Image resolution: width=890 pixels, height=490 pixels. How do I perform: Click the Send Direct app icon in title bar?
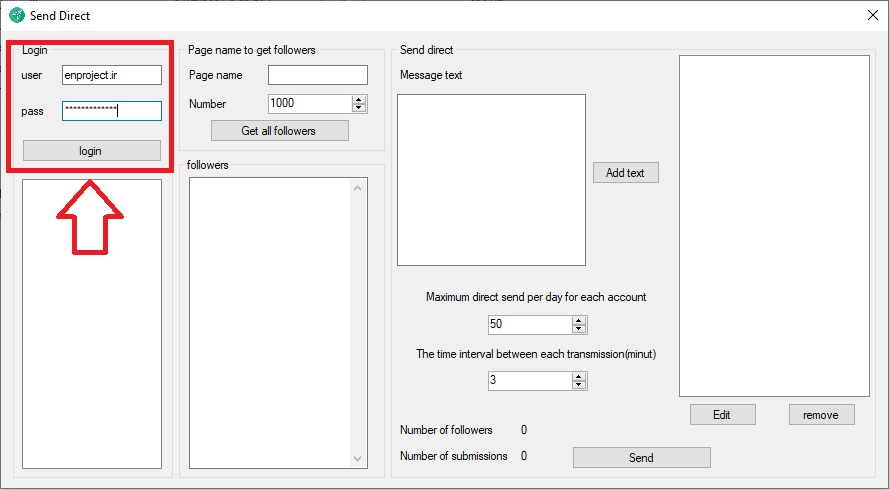click(x=16, y=15)
